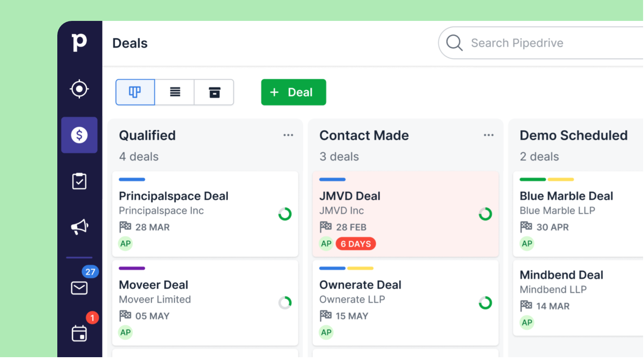The height and width of the screenshot is (359, 644).
Task: Click the AP avatar on Moveer Deal
Action: point(126,332)
